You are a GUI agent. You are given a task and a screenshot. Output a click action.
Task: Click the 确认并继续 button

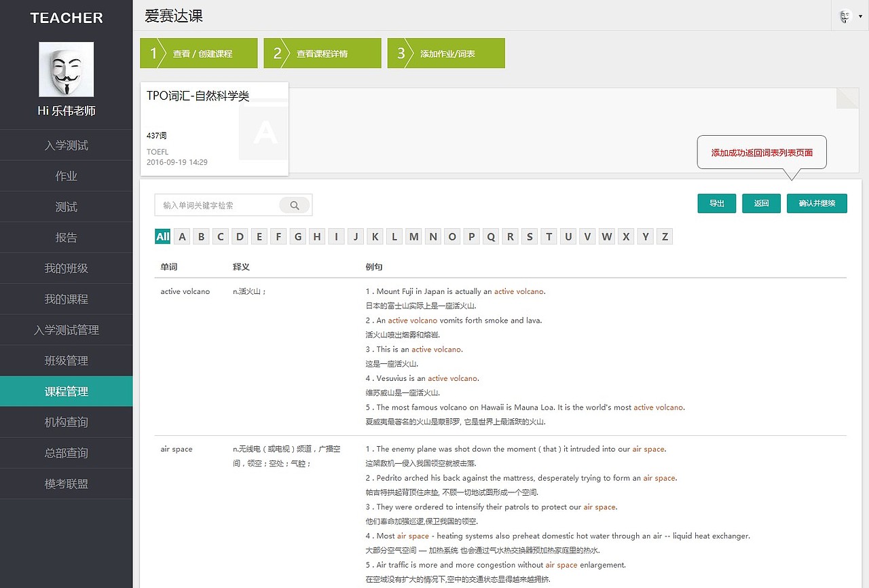pos(817,203)
